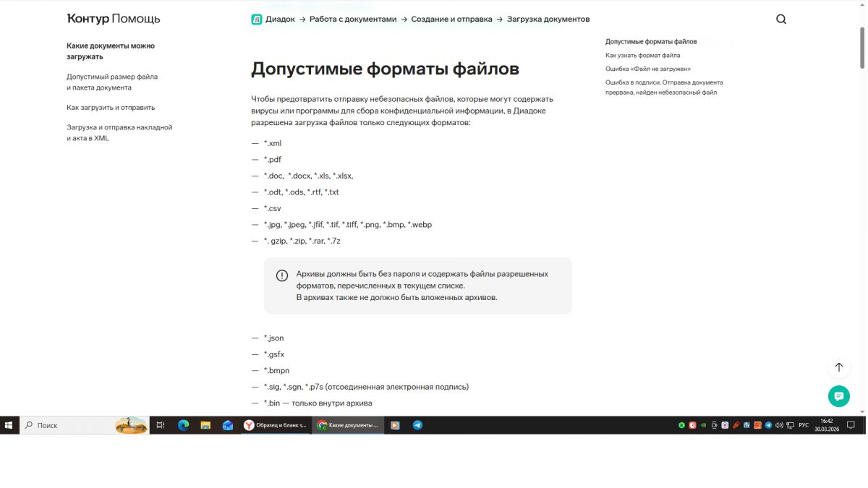Switch to the Yandex «Образец и бланк» taskbar window
This screenshot has height=488, width=868.
276,425
